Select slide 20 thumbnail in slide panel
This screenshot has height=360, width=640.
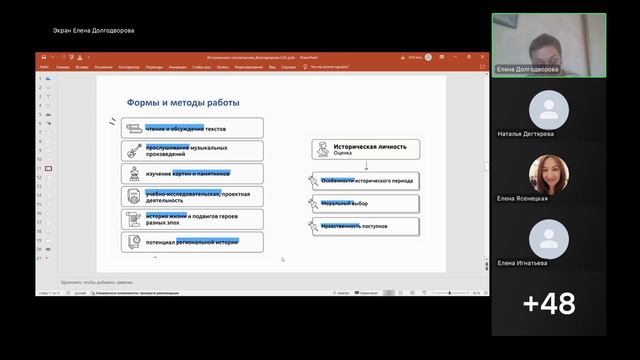pyautogui.click(x=48, y=249)
